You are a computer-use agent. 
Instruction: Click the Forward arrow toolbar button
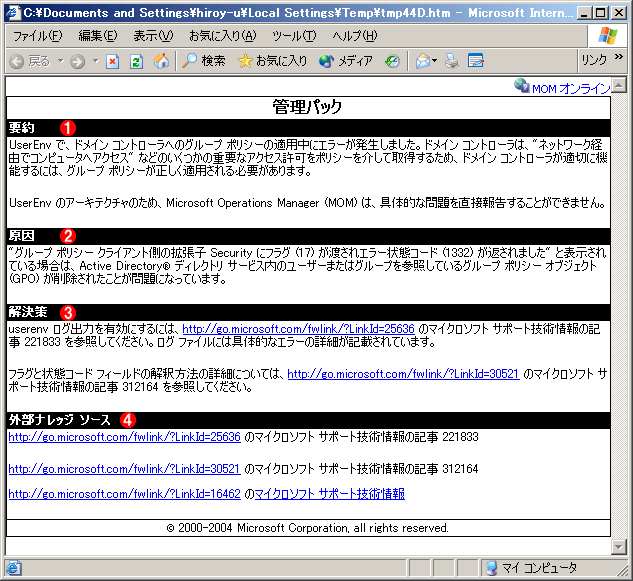[78, 61]
